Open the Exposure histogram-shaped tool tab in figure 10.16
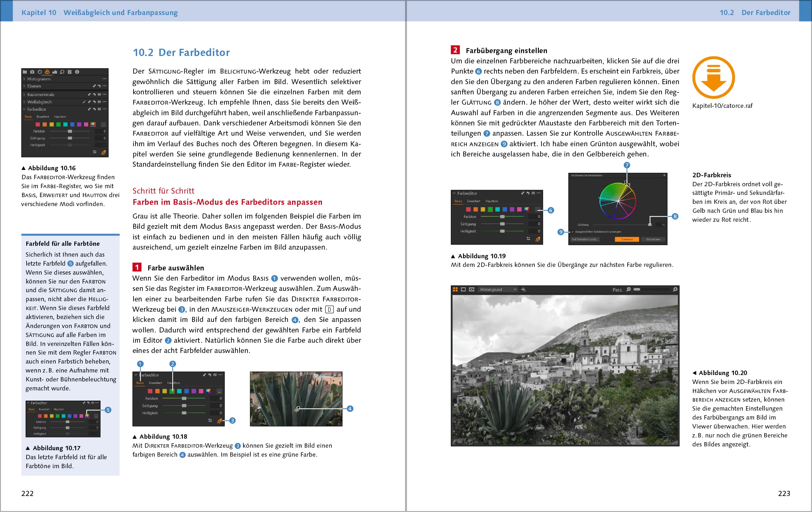This screenshot has height=512, width=812. (54, 72)
